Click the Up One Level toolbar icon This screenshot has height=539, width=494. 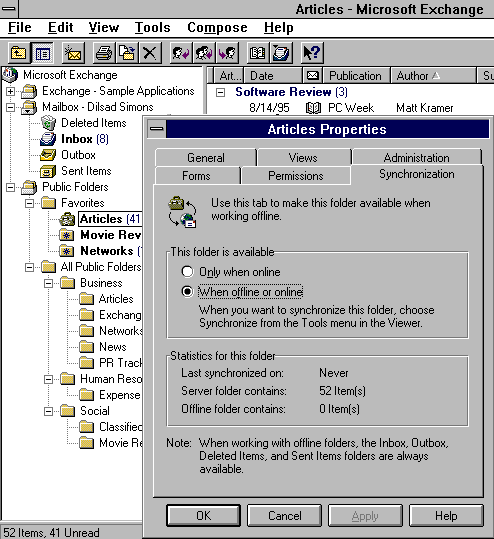tap(19, 53)
